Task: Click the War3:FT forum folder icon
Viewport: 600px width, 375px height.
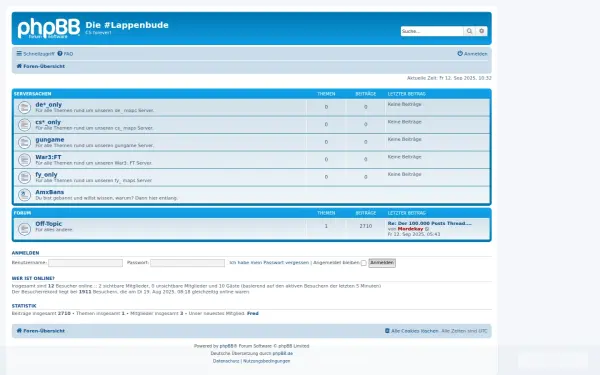Action: click(x=24, y=160)
